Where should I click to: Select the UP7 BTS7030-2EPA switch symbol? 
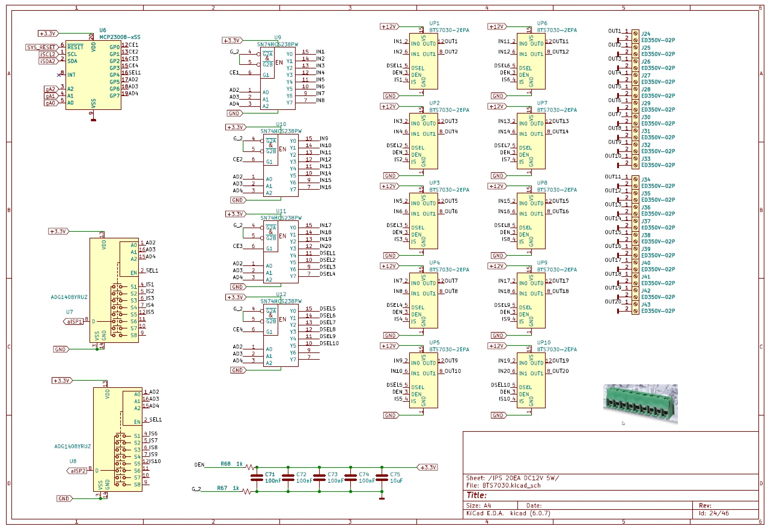click(532, 141)
